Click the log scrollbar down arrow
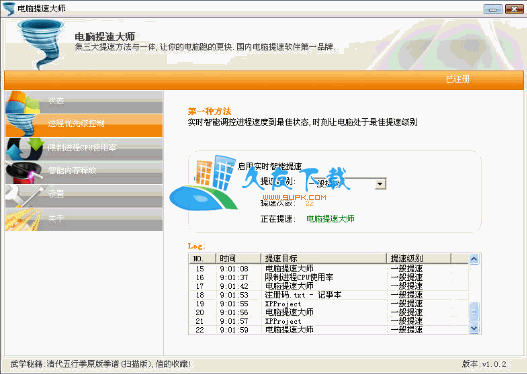Screen dimensions: 527x374 474,328
